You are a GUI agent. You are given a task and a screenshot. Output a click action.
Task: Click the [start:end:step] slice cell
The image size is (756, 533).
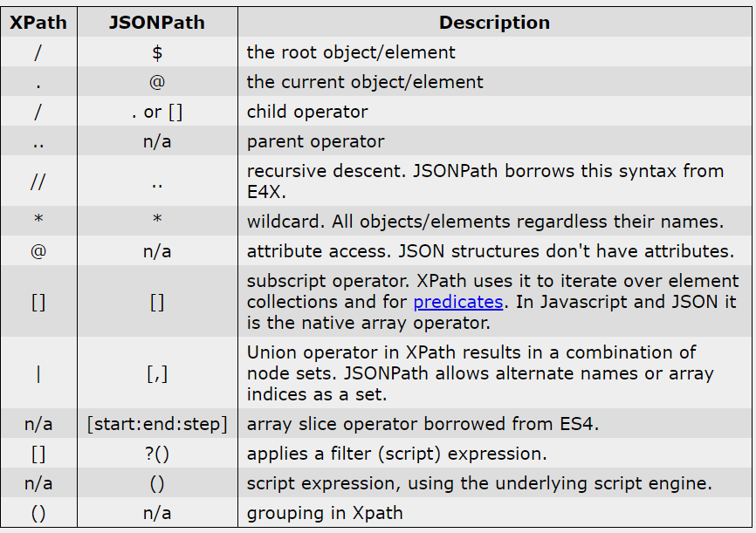[157, 424]
